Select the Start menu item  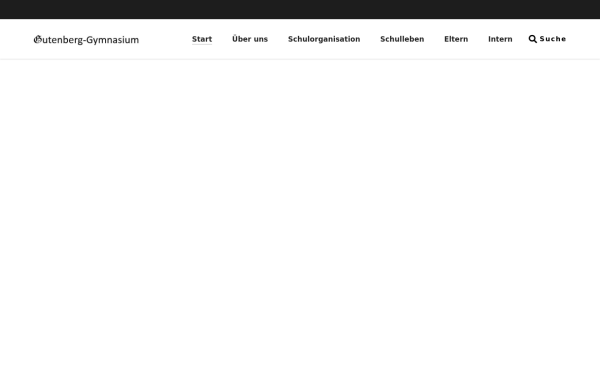click(x=202, y=39)
